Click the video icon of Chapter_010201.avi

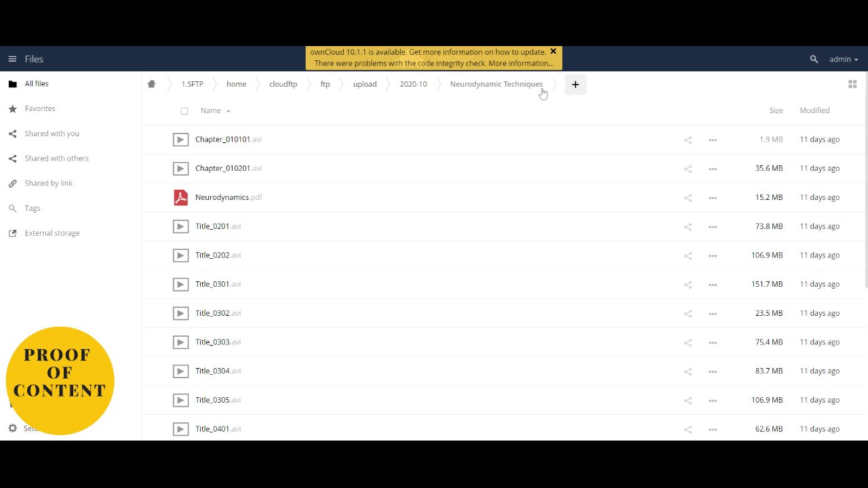click(180, 168)
